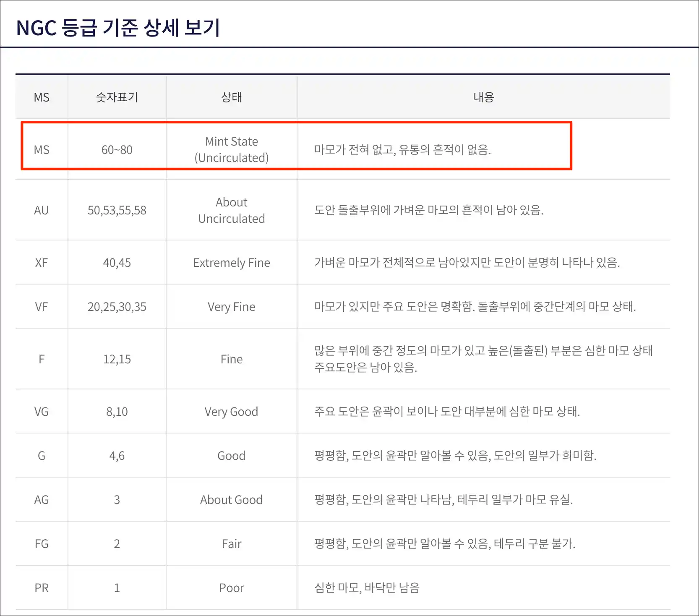Click 'About Uncirculated' state cell
The image size is (699, 616).
coord(232,210)
